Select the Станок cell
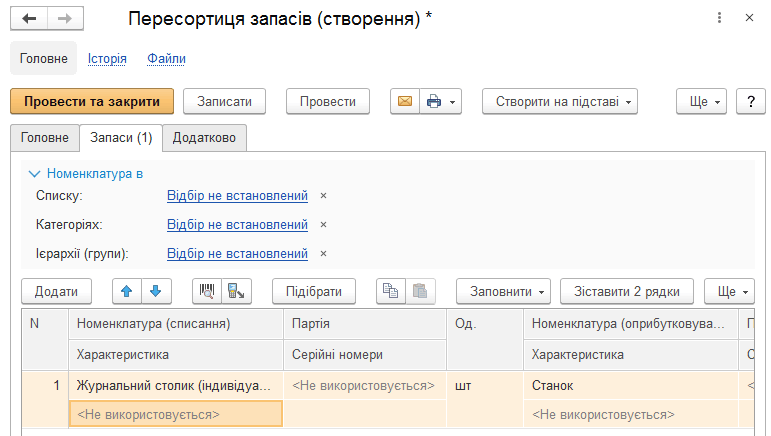Screen dimensions: 771x436 click(x=631, y=385)
